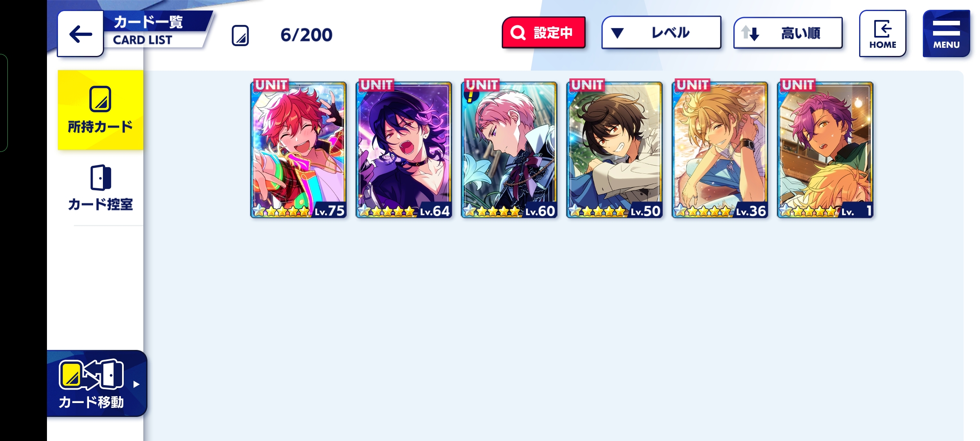Toggle the 高い順 sort order
This screenshot has width=980, height=441.
coord(788,33)
